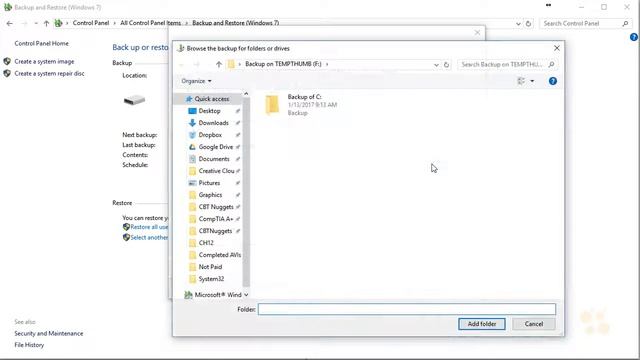Search within Backup on TEMPTHUMB field
The width and height of the screenshot is (640, 360).
point(506,64)
